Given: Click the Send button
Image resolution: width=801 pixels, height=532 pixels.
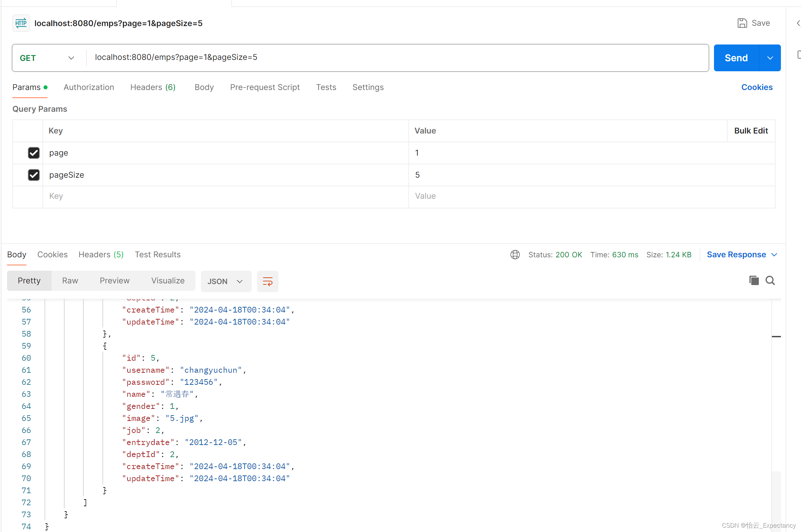Looking at the screenshot, I should pos(735,58).
